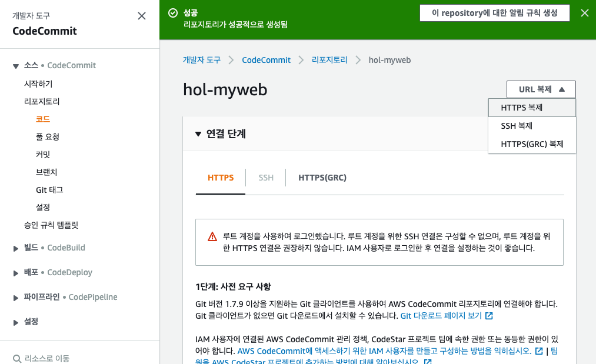Click the success checkmark icon in banner
This screenshot has width=596, height=364.
[x=173, y=14]
